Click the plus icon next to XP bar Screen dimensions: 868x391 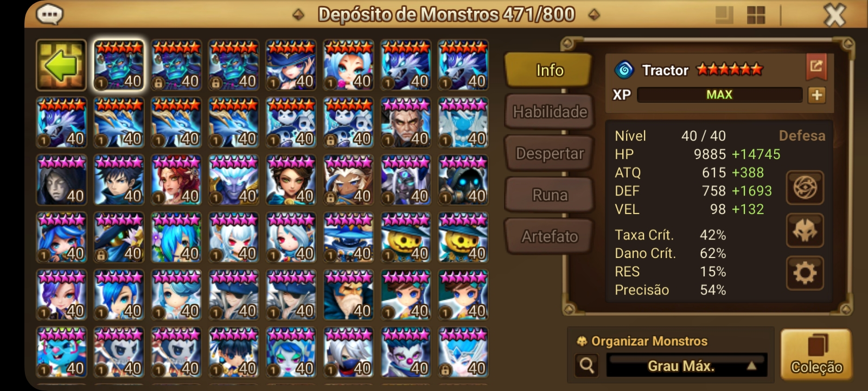click(816, 95)
